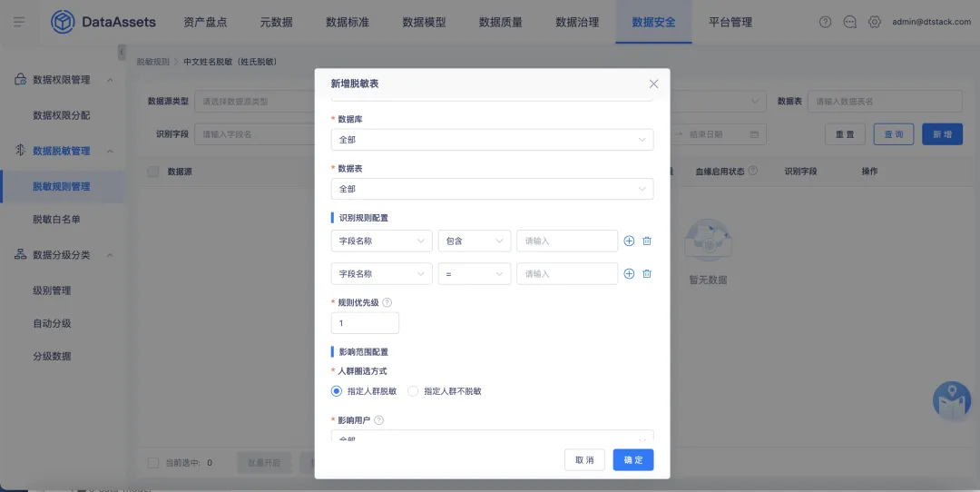Open 级别管理 in sidebar
This screenshot has width=980, height=492.
pyautogui.click(x=52, y=290)
